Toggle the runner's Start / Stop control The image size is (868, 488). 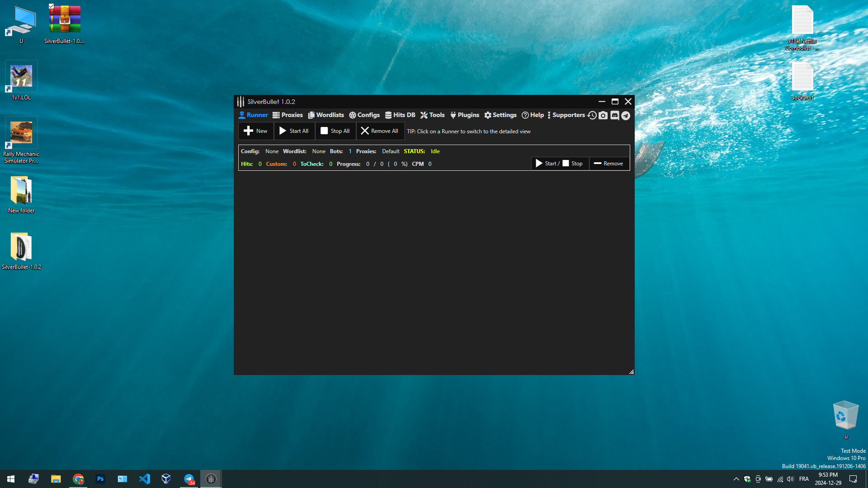click(560, 163)
